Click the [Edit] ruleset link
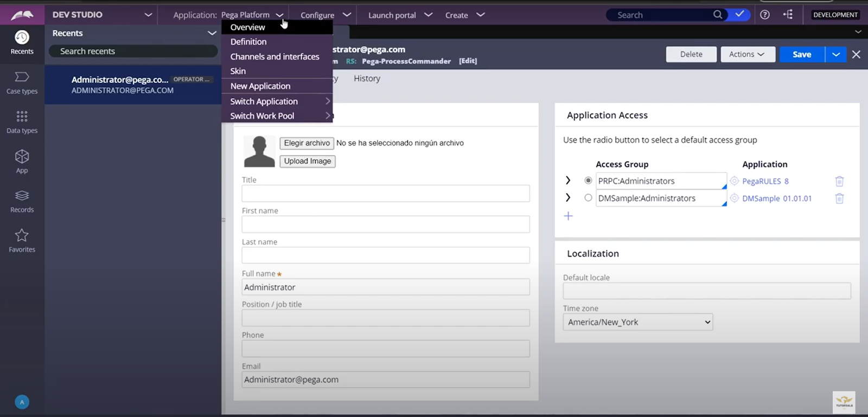The width and height of the screenshot is (868, 417). point(468,61)
